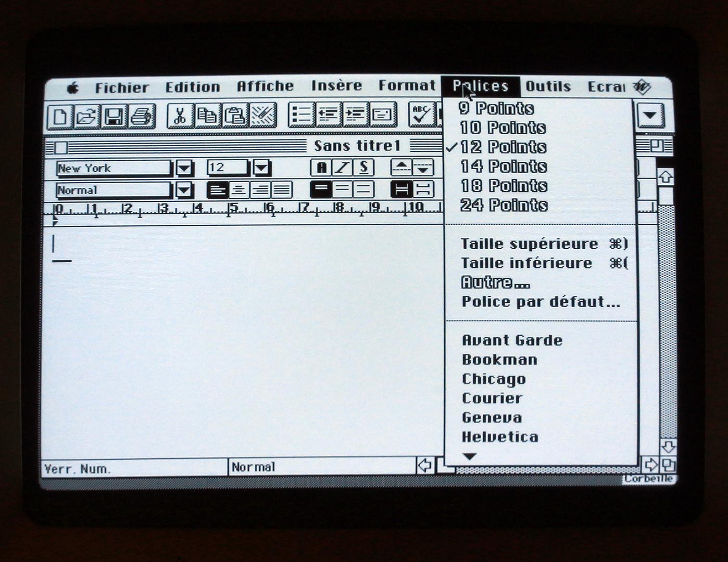Select justified paragraph alignment
Image resolution: width=728 pixels, height=562 pixels.
click(282, 190)
